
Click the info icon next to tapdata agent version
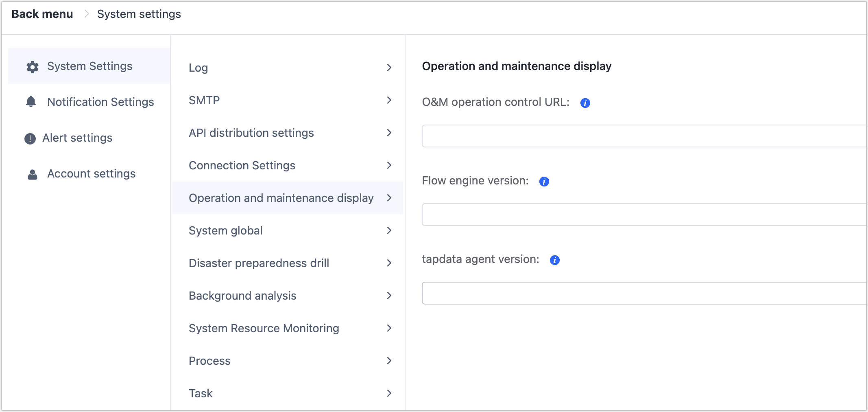554,260
